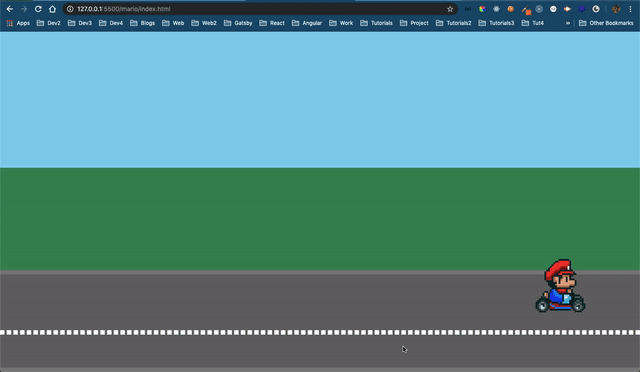Expand the Other Bookmarks folder
This screenshot has height=372, width=640.
coord(606,23)
